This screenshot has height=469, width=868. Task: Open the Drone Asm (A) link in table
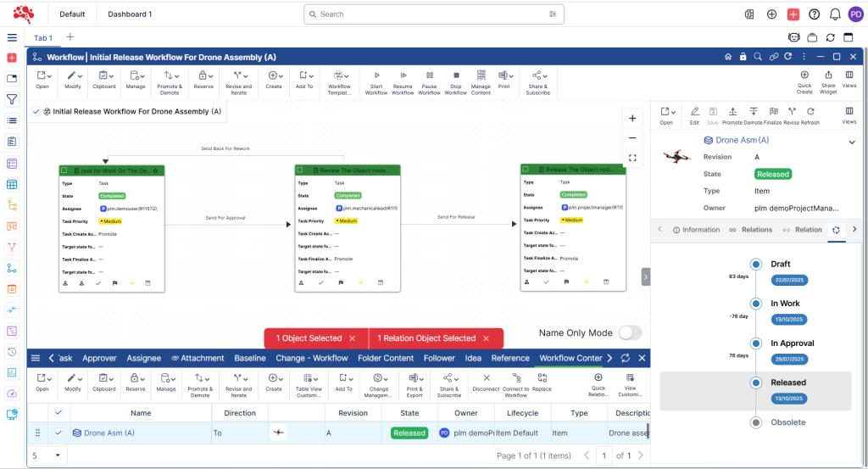click(x=108, y=433)
